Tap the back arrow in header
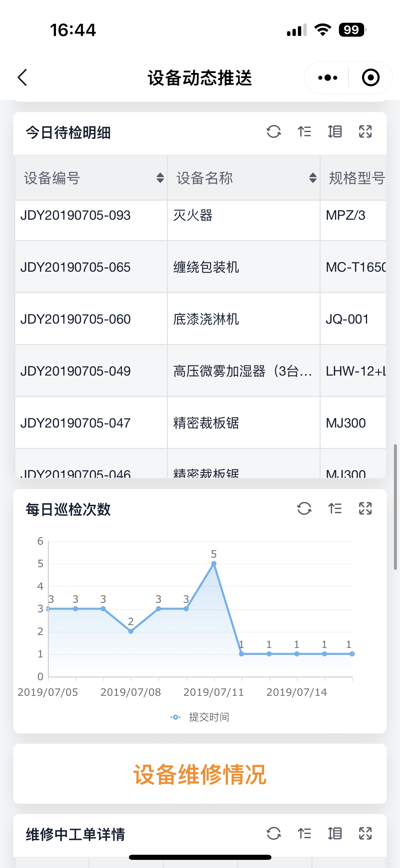Viewport: 400px width, 868px height. (22, 78)
